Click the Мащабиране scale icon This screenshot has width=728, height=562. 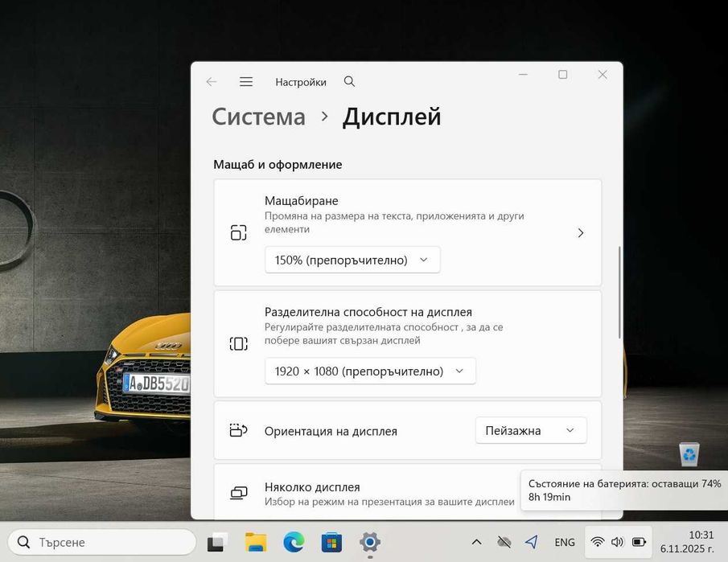click(x=239, y=232)
